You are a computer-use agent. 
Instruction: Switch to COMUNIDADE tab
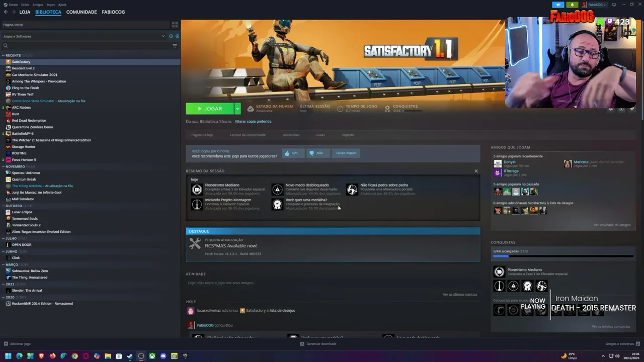point(82,12)
